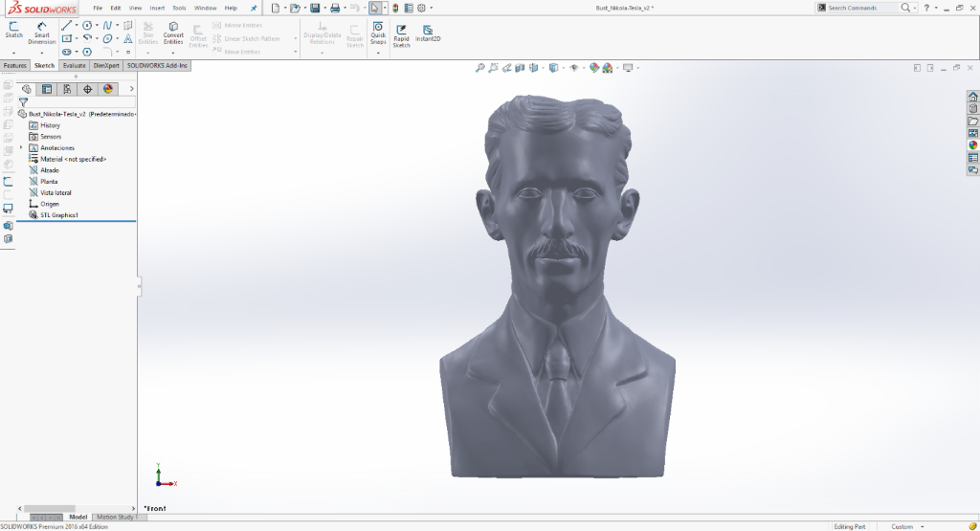The image size is (980, 531).
Task: Open Quick Snaps tool
Action: click(378, 33)
